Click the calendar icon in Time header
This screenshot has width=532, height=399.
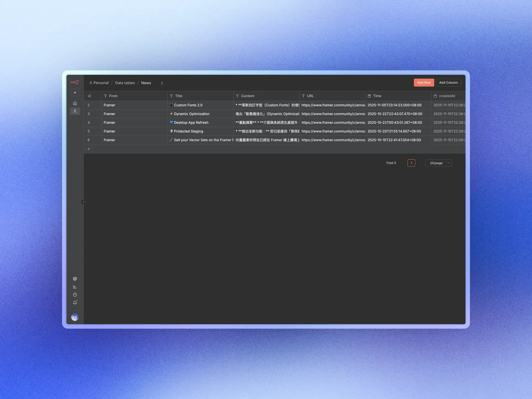coord(369,96)
